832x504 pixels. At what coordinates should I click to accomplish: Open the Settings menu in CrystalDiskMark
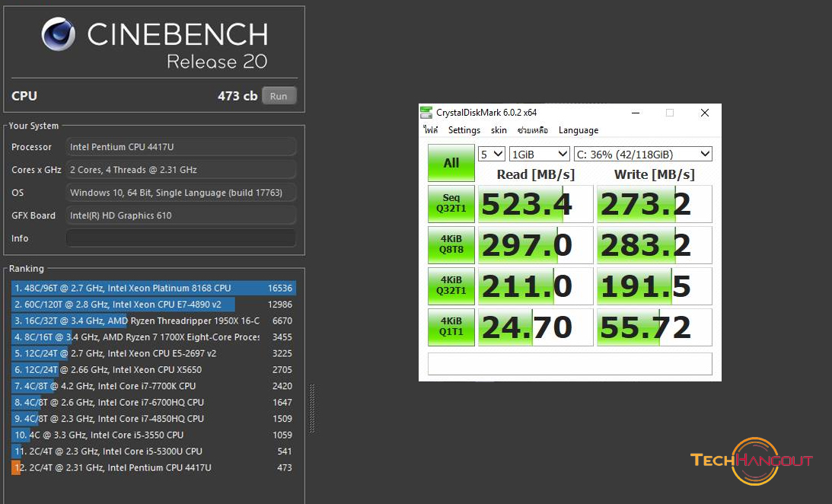[464, 130]
